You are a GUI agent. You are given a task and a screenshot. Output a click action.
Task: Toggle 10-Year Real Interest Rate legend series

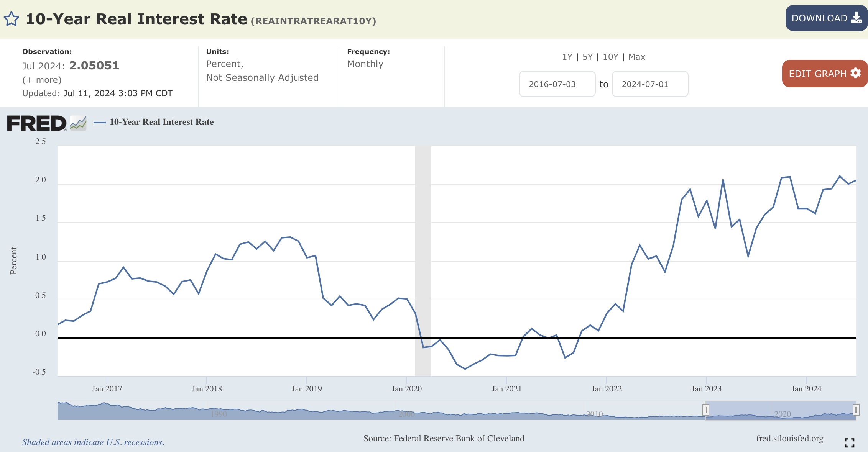(161, 122)
